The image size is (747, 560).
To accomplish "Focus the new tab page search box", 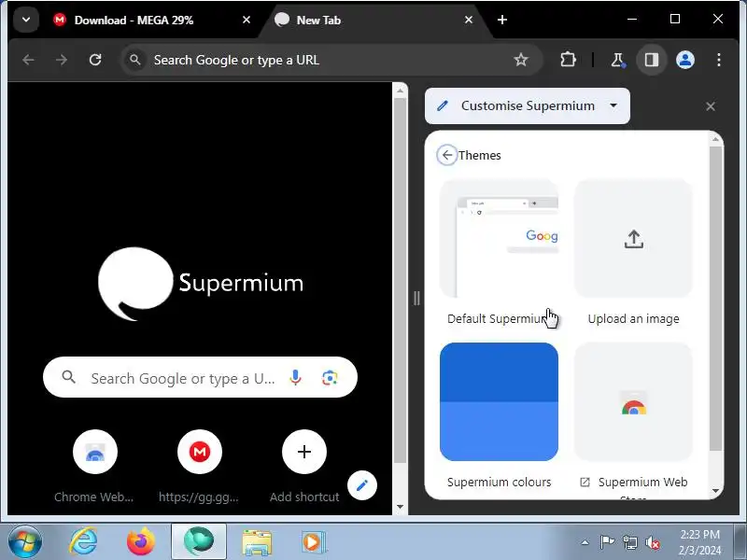I will [200, 377].
